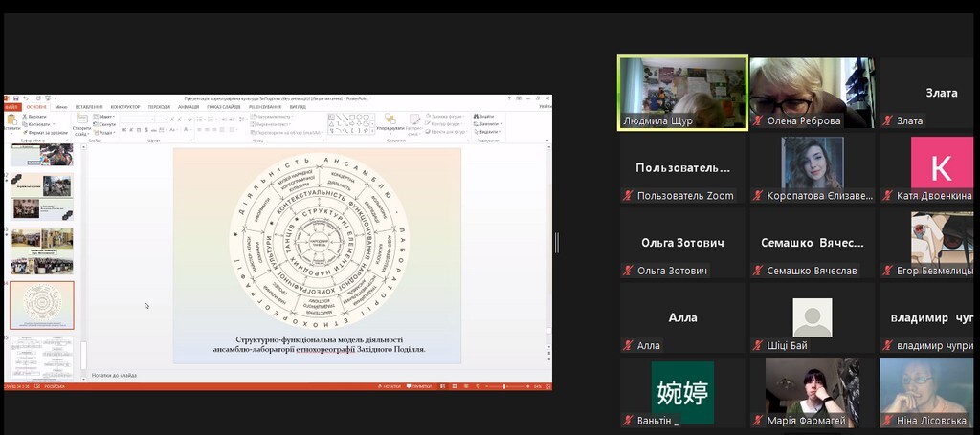The image size is (980, 435).
Task: Switch to Normal view using the status bar button
Action: tap(442, 386)
